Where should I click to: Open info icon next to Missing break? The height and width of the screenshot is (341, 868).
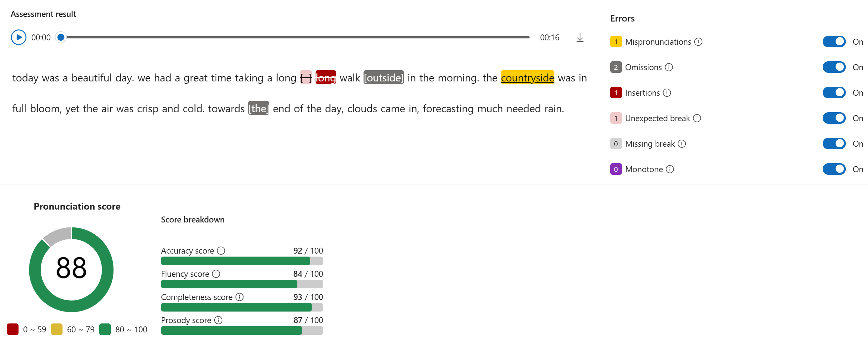681,144
